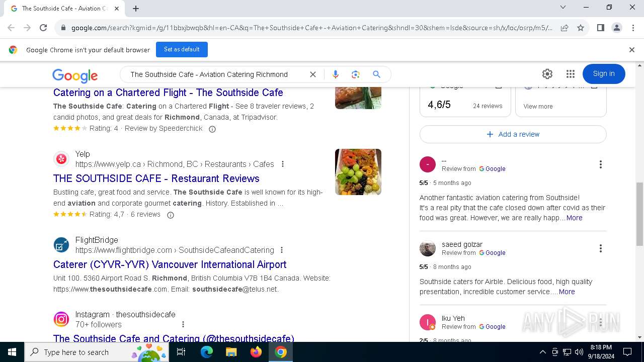Reload the page
644x362 pixels.
[43, 28]
